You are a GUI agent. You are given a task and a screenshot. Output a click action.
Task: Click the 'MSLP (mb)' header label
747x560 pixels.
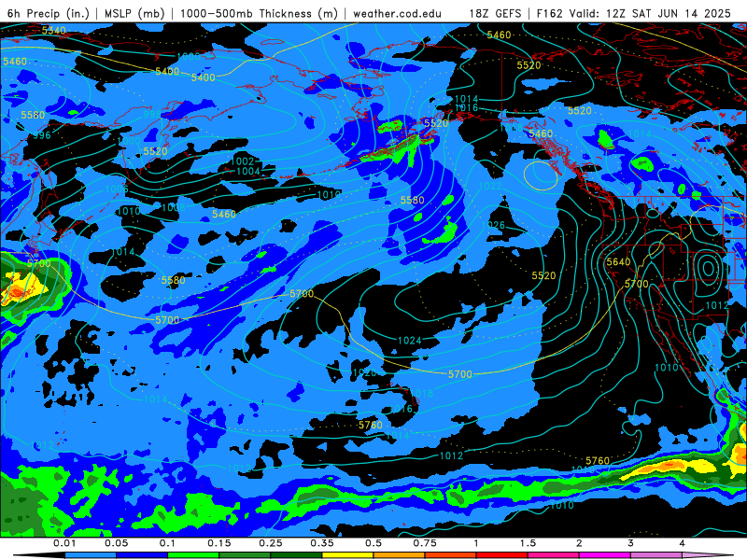pyautogui.click(x=134, y=13)
